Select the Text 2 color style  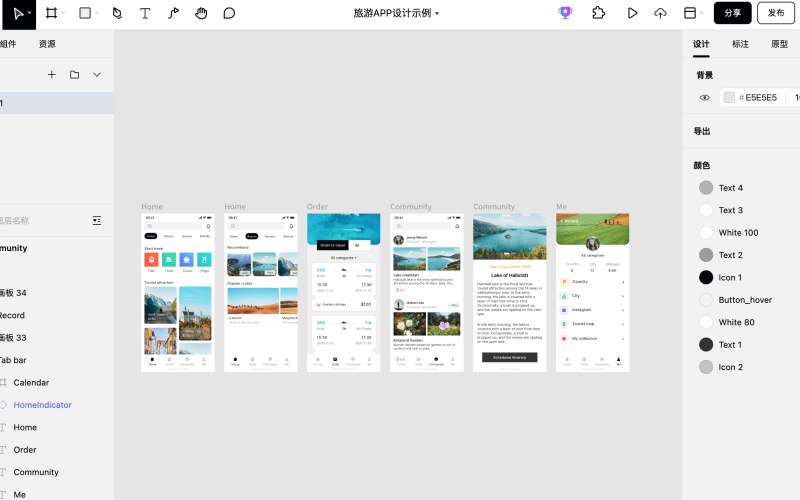point(730,255)
